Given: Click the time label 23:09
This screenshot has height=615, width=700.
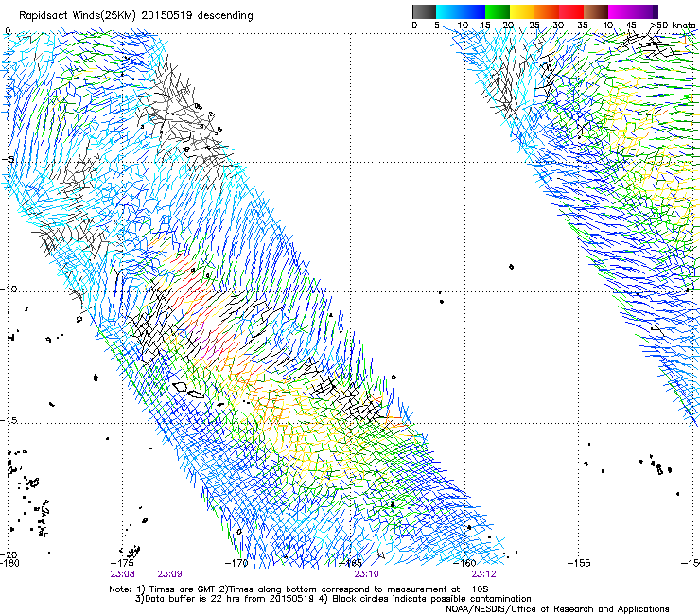Looking at the screenshot, I should point(169,574).
